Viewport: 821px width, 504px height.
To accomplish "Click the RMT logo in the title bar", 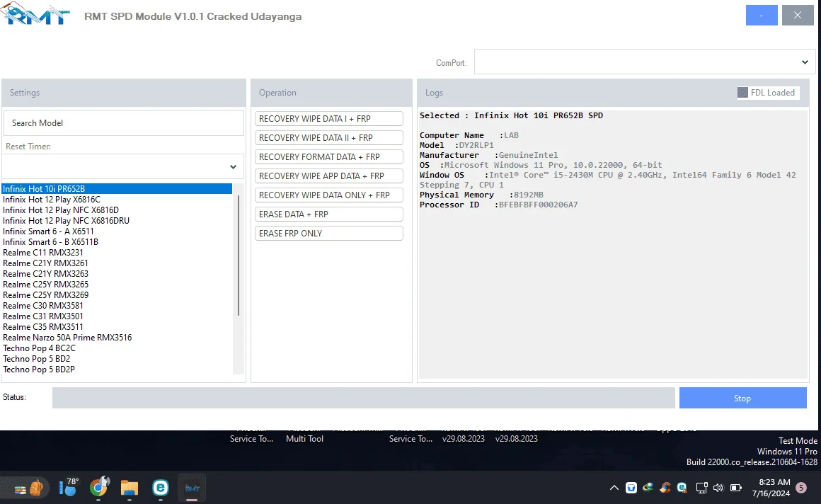I will tap(35, 14).
